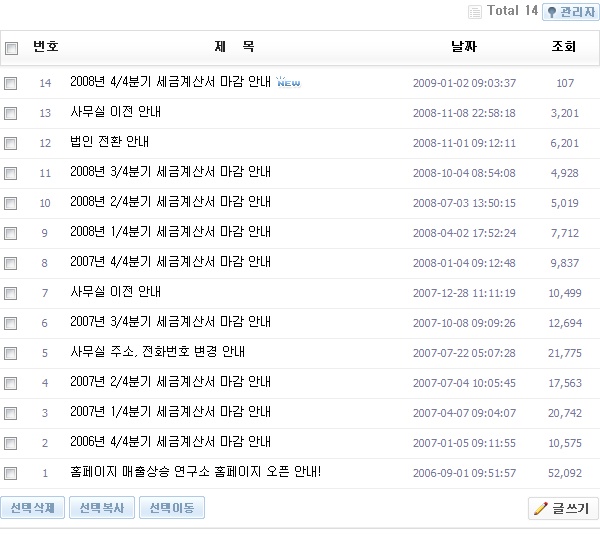This screenshot has height=554, width=600.
Task: Open the 관리자 admin button
Action: 571,12
